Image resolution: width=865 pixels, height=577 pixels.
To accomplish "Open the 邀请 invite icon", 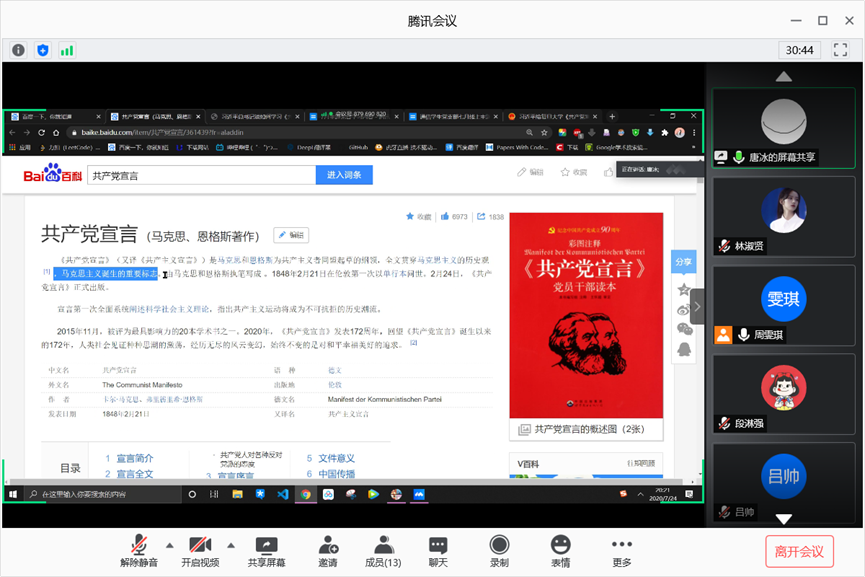I will pos(328,550).
